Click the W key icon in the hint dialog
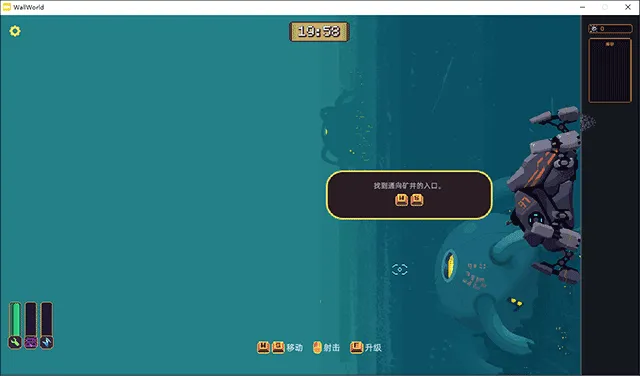 (x=402, y=200)
